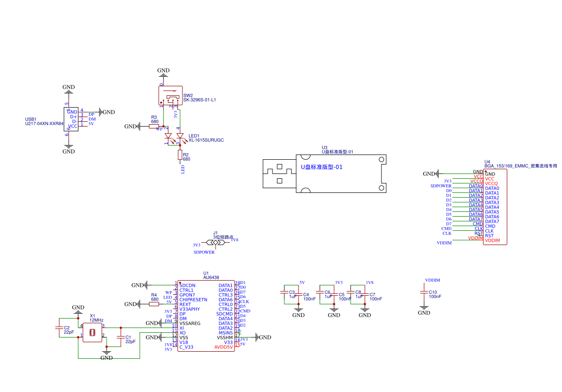Click the AU6438 chip name label

[211, 277]
